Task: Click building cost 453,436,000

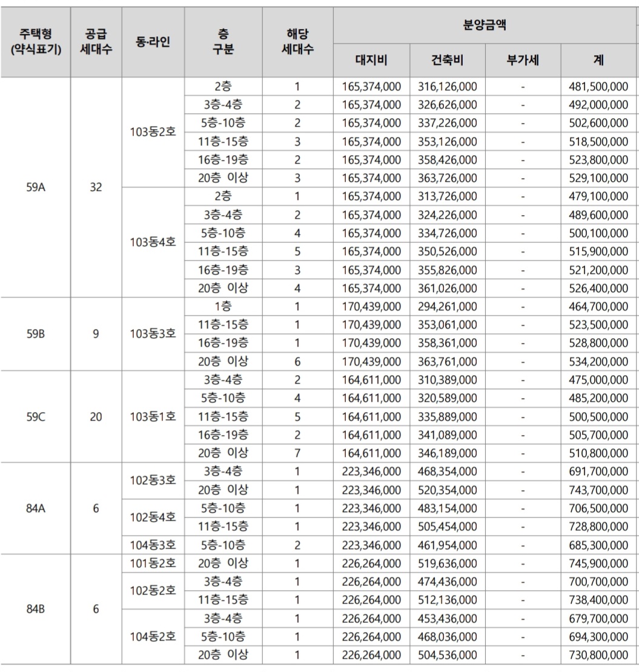Action: coord(448,619)
